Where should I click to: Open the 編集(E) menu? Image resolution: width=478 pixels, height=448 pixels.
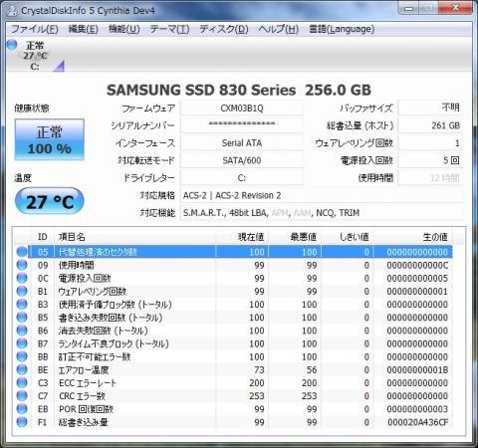tap(84, 29)
